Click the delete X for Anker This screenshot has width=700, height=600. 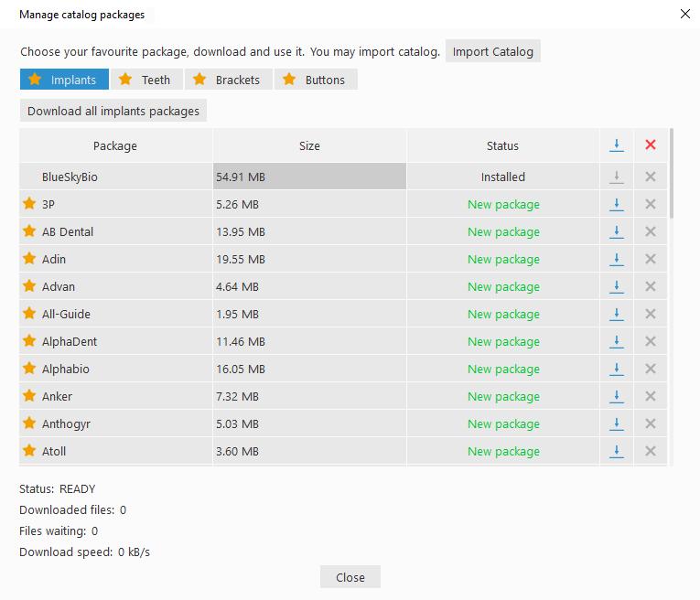point(651,396)
